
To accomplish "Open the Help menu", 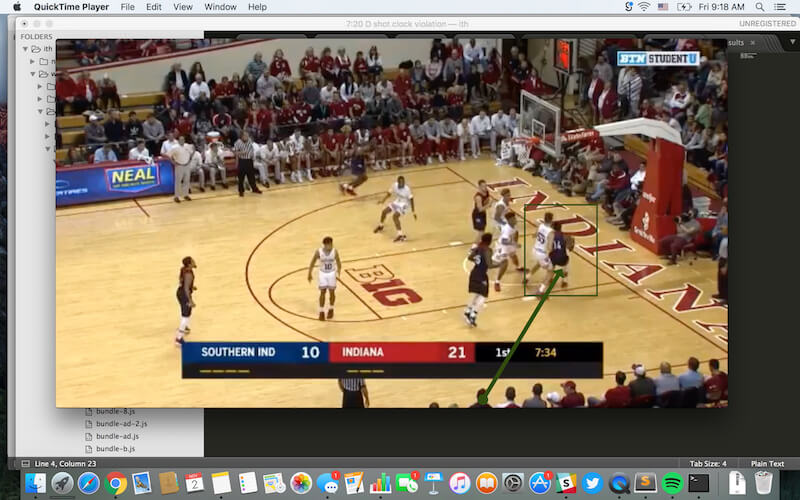I will tap(257, 7).
